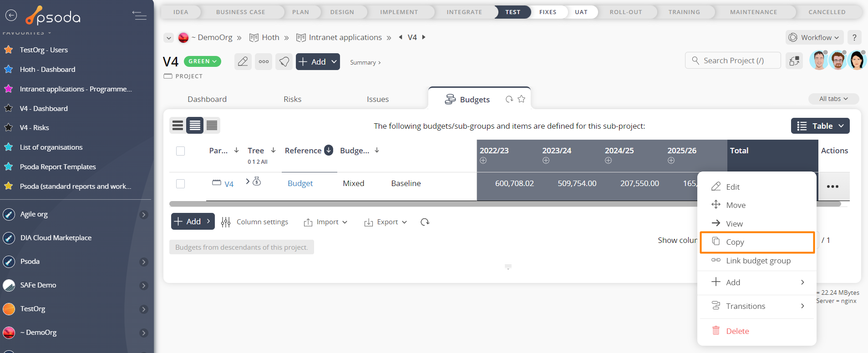868x353 pixels.
Task: Click the tag icon beside the Add button
Action: tap(284, 61)
